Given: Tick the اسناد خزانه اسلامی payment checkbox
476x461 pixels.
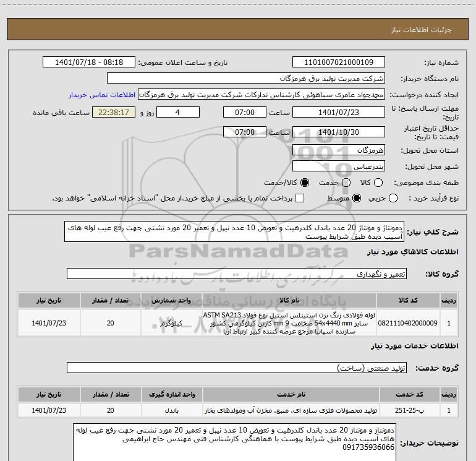Looking at the screenshot, I should (x=300, y=198).
